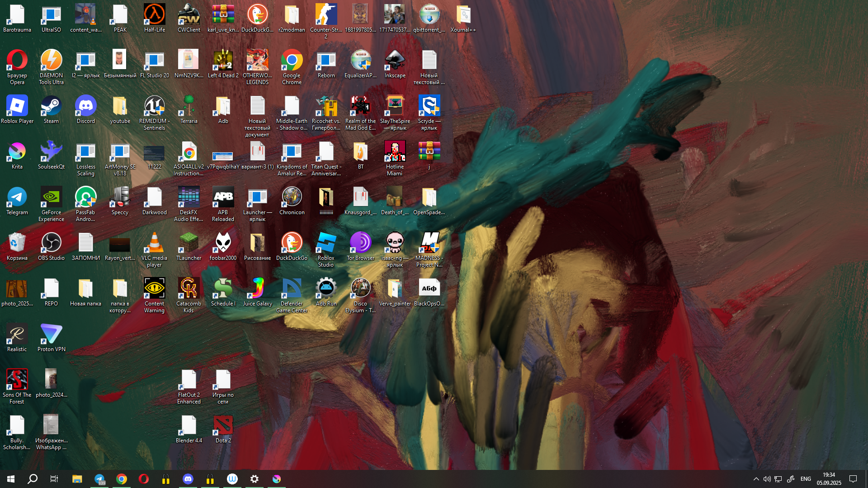
Task: Open the FL Studio 20 shortcut
Action: point(154,64)
